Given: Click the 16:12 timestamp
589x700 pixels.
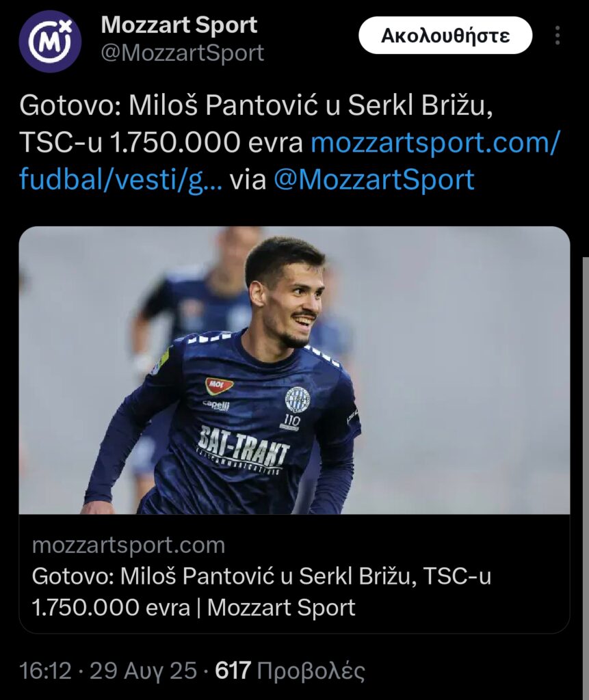Looking at the screenshot, I should pyautogui.click(x=45, y=671).
